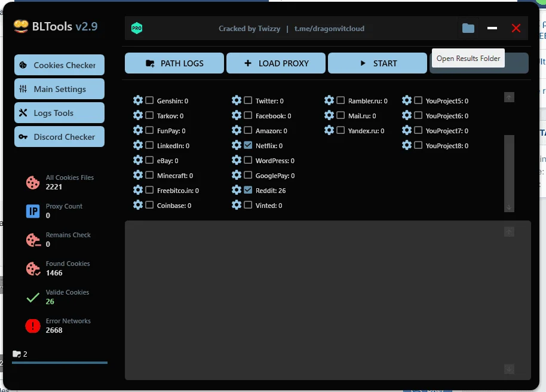The height and width of the screenshot is (392, 546).
Task: Click the All Cookies Files cookie icon
Action: point(33,182)
